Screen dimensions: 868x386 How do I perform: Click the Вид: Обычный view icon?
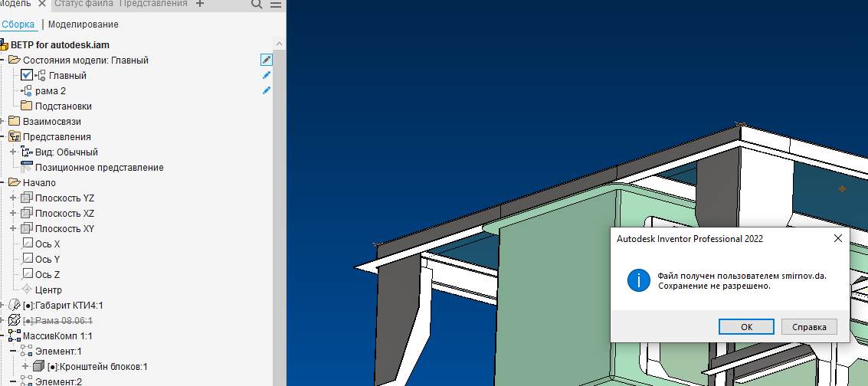coord(27,152)
